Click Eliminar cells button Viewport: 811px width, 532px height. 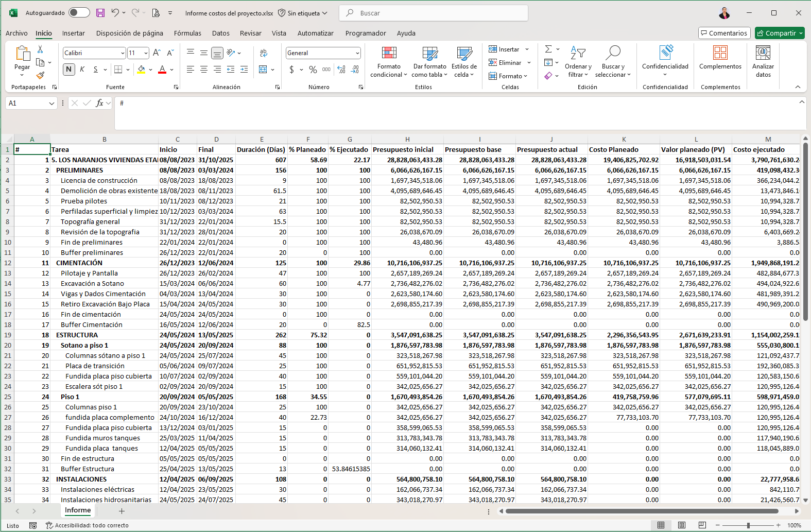click(x=505, y=63)
